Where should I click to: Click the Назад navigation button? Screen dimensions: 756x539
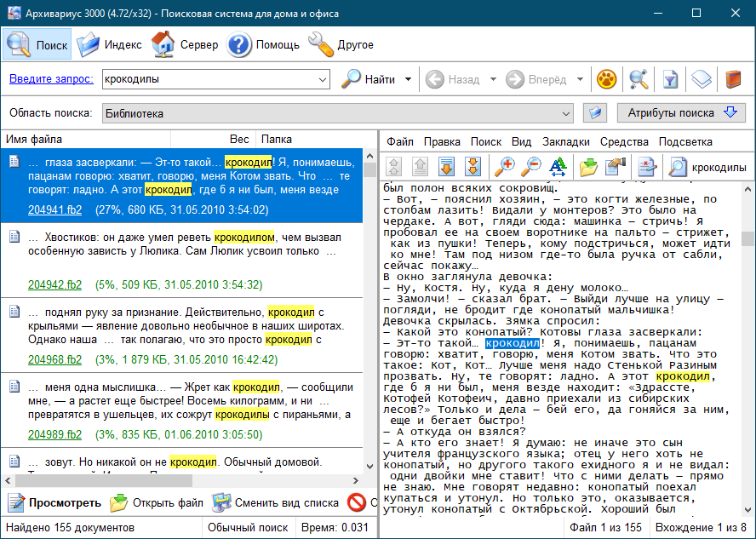(x=453, y=79)
